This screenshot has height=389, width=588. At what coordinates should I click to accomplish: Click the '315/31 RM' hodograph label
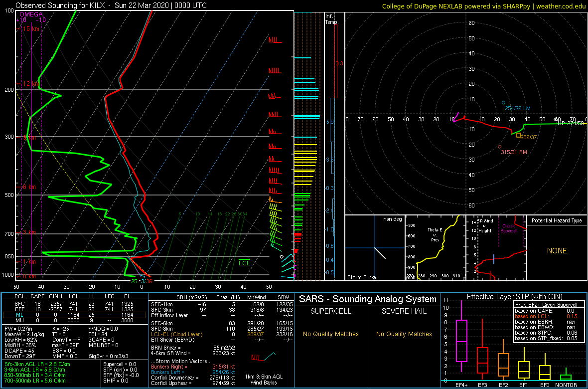514,152
